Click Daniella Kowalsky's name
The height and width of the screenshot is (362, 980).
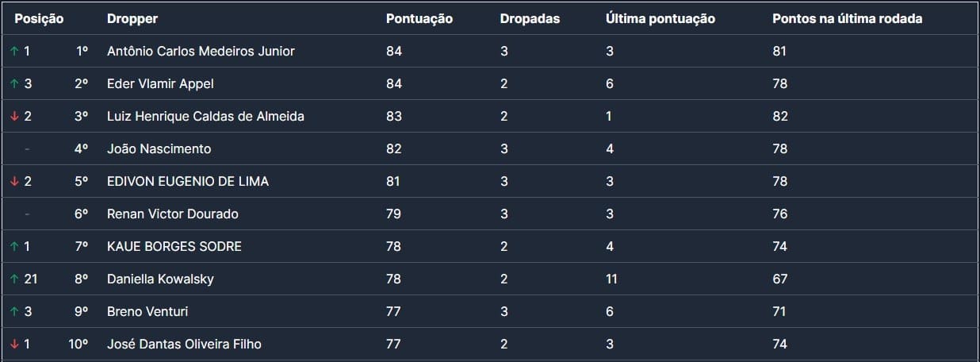(160, 279)
